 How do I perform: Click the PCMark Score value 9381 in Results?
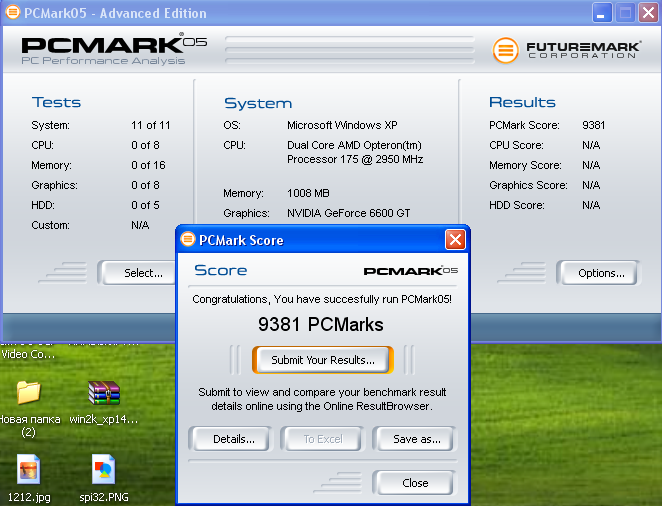(x=594, y=125)
